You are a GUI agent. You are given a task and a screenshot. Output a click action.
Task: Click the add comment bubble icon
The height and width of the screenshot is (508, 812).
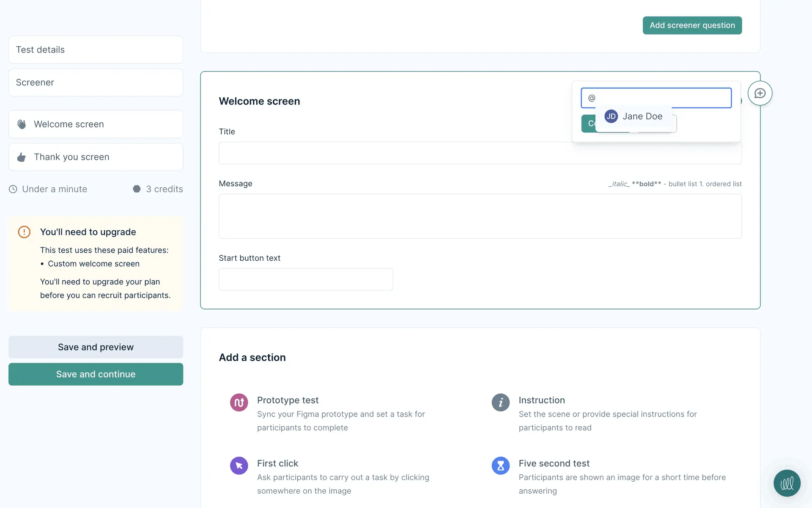(760, 93)
